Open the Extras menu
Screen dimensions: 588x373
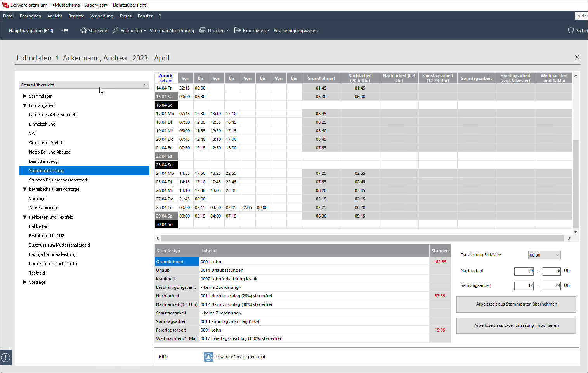click(126, 16)
